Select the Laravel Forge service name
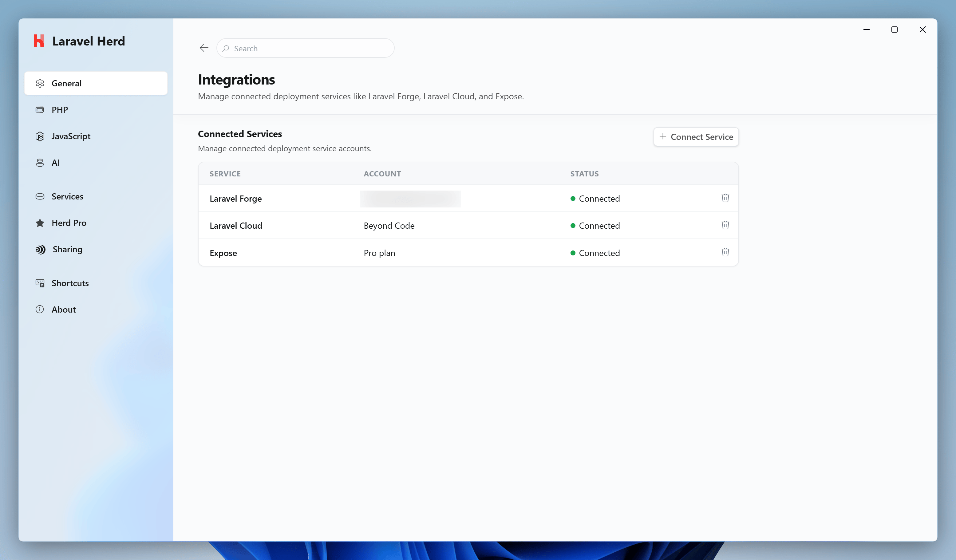The height and width of the screenshot is (560, 956). [235, 199]
